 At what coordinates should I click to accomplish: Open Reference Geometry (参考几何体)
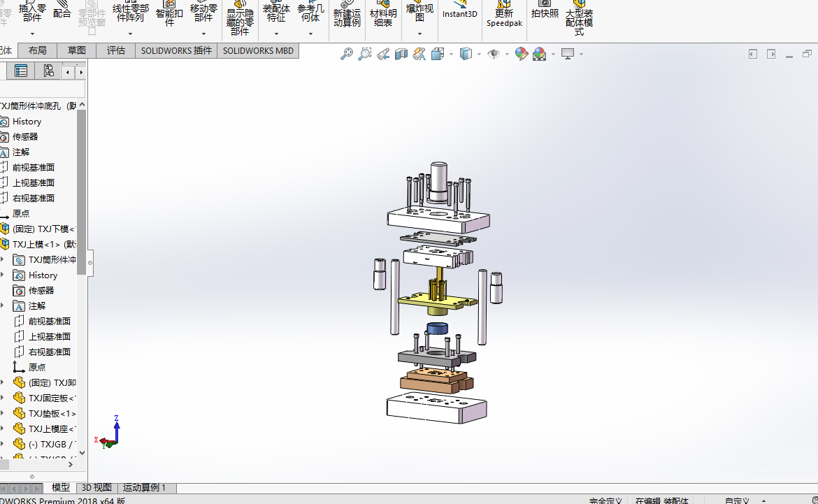click(310, 11)
